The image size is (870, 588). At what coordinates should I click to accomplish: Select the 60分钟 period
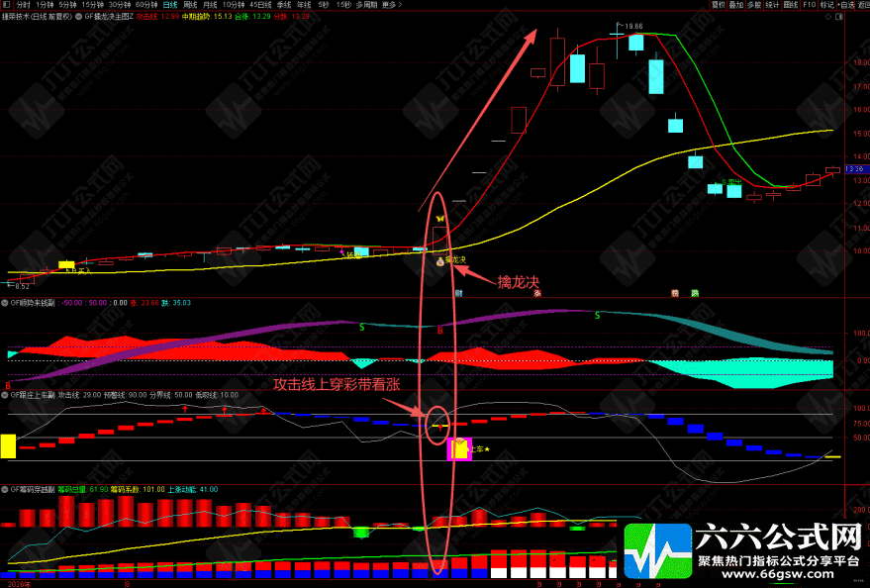click(146, 4)
